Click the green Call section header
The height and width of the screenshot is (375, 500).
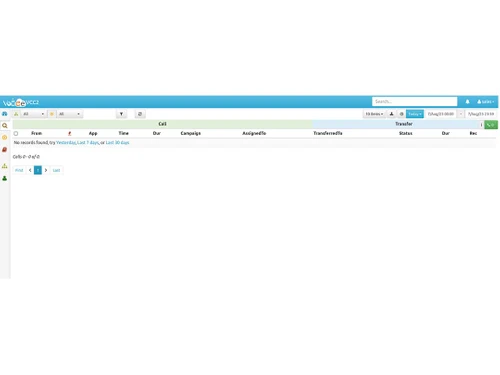coord(162,124)
